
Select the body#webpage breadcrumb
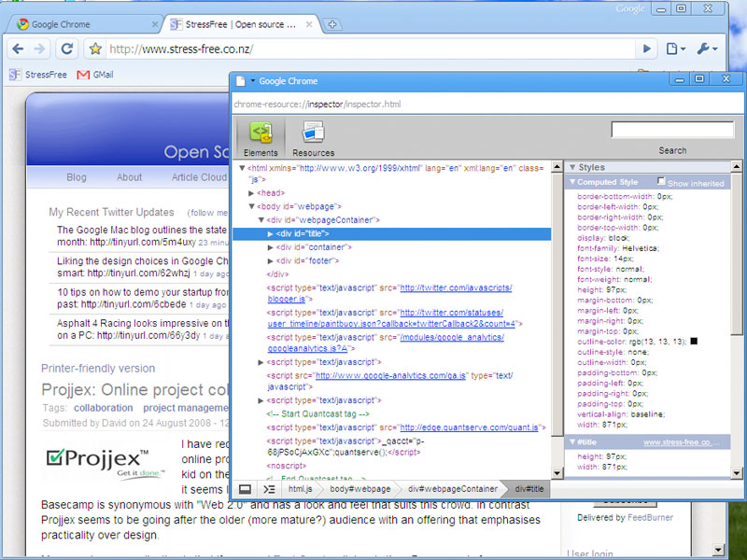[360, 489]
